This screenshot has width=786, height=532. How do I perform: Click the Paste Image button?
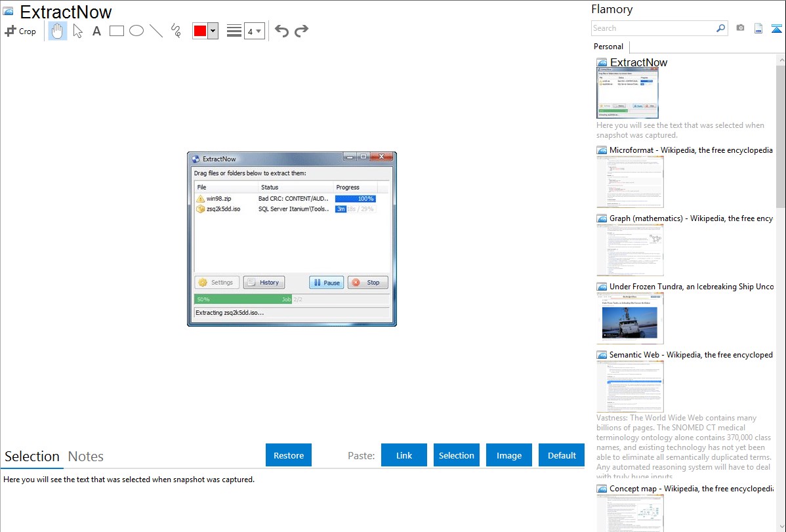(x=508, y=455)
